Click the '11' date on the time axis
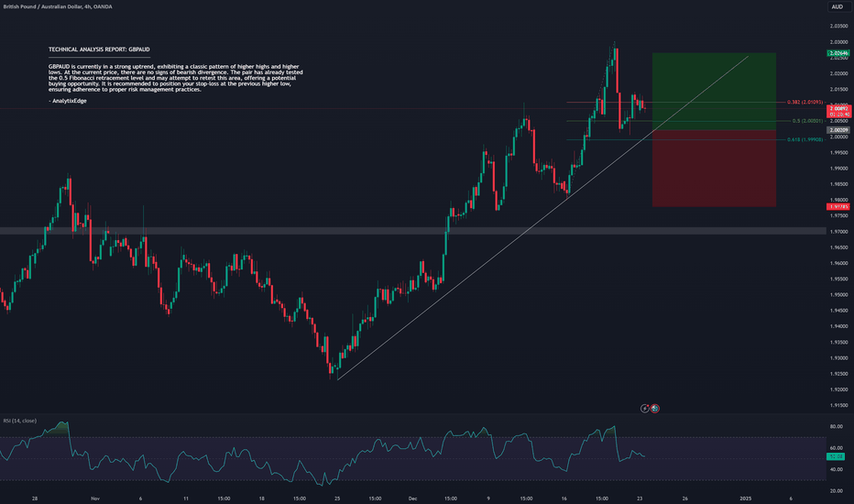 click(x=186, y=498)
